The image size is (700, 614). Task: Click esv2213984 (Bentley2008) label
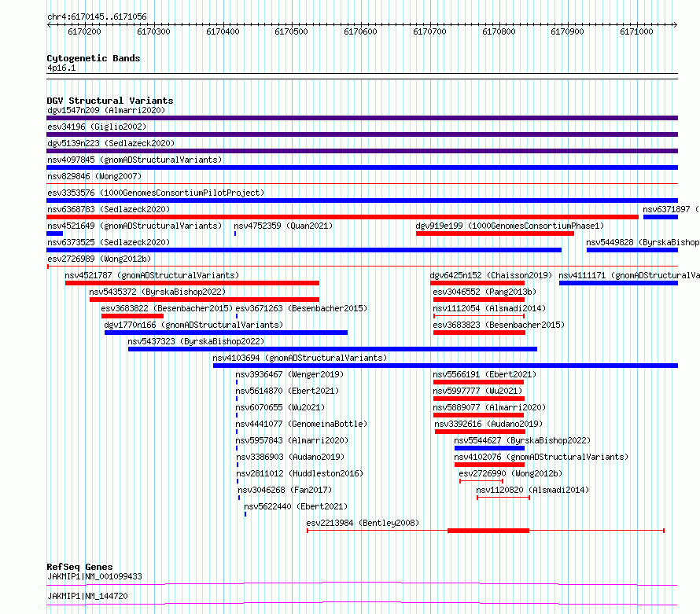pyautogui.click(x=363, y=523)
